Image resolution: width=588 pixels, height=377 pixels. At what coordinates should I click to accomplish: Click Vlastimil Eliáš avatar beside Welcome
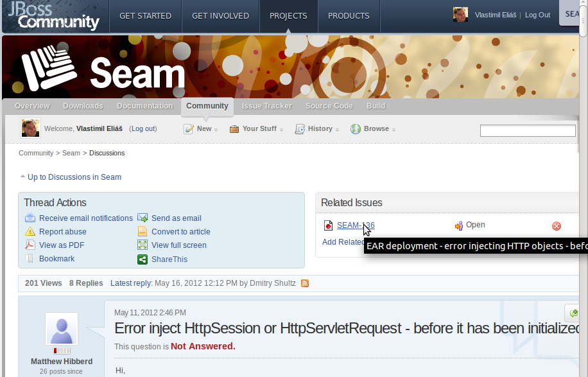point(30,128)
